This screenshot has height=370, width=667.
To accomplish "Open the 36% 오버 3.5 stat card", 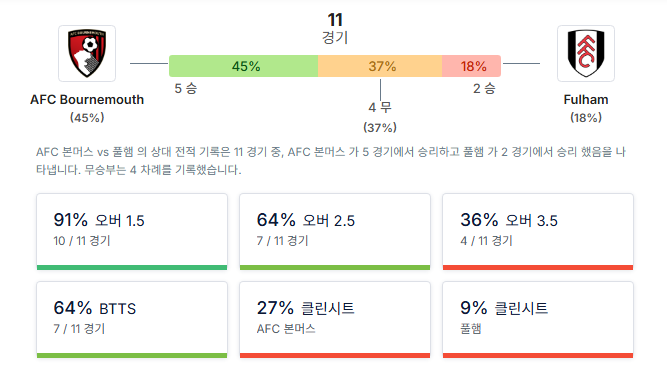I will tap(538, 232).
